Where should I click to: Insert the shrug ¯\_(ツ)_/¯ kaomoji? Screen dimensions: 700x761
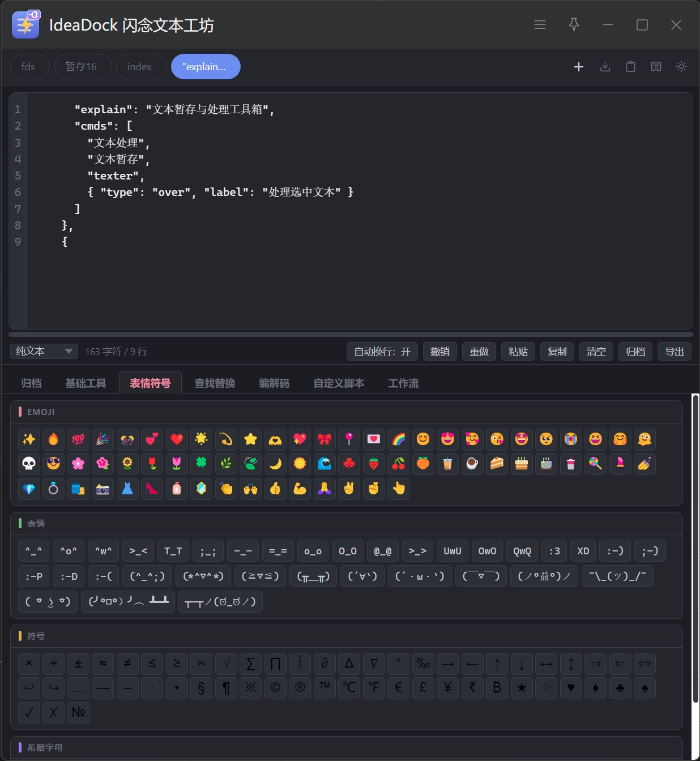click(x=618, y=576)
